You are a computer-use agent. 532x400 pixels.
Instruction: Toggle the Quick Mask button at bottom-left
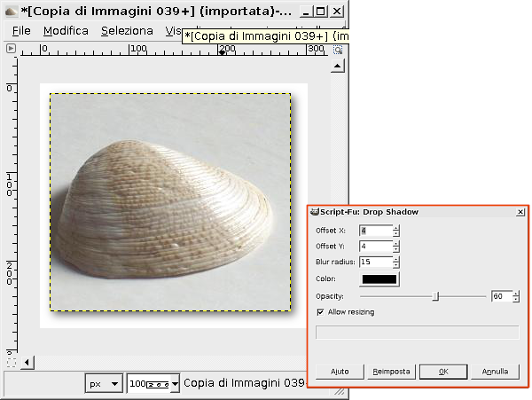[x=12, y=362]
